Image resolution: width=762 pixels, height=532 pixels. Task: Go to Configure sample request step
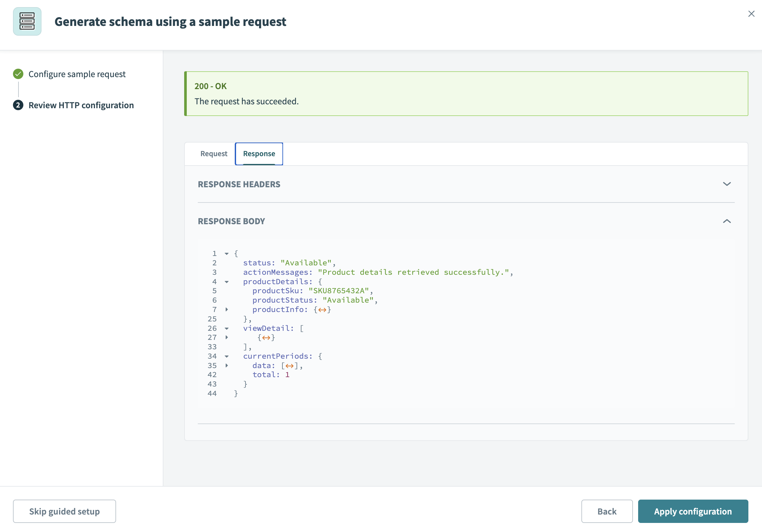point(77,74)
